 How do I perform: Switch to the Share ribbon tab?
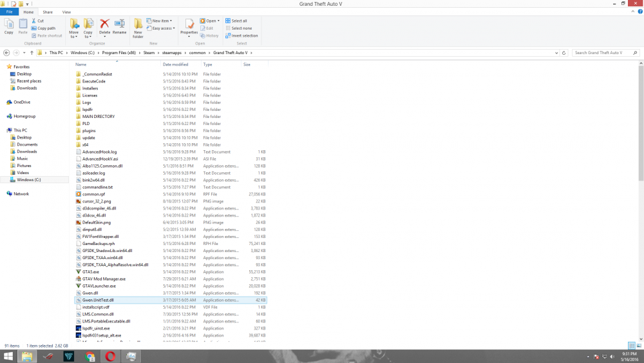[48, 12]
